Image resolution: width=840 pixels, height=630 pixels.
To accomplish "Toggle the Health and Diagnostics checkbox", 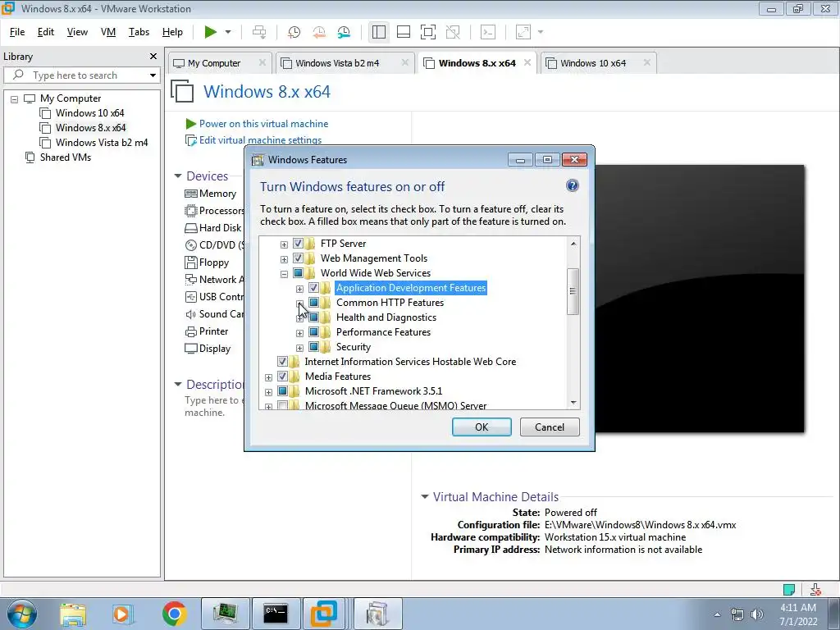I will [314, 317].
